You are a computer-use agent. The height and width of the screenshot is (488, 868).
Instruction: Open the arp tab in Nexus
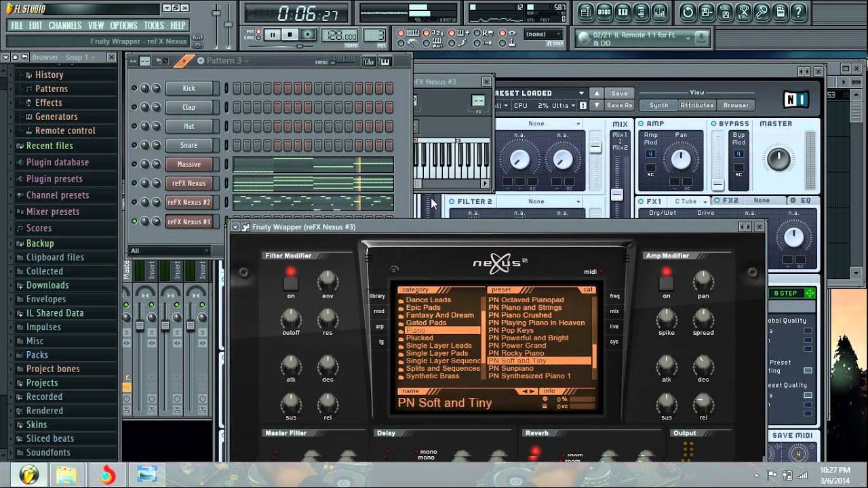tap(378, 327)
